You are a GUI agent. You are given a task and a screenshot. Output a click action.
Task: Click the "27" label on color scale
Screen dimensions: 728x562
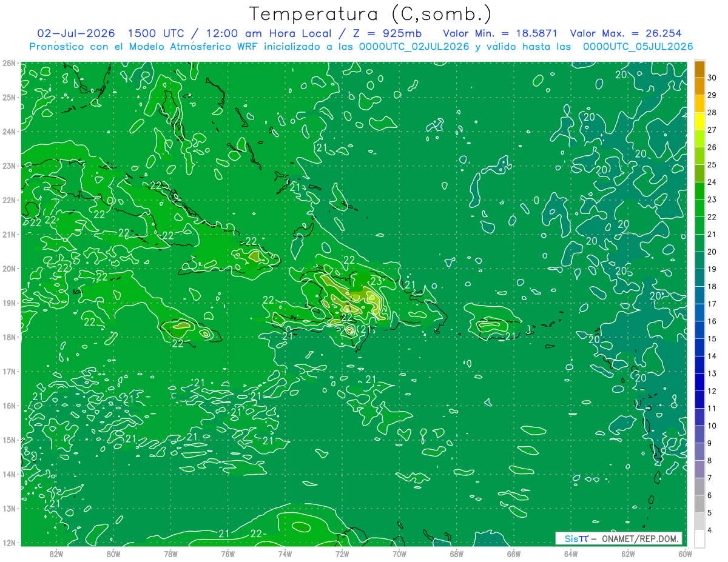712,130
